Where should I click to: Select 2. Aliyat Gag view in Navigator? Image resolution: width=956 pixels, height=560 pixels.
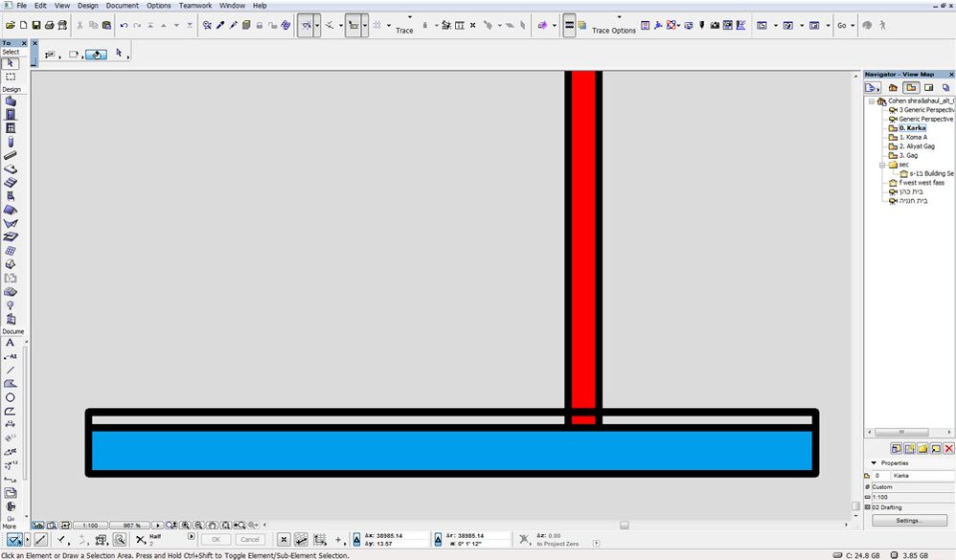coord(917,146)
